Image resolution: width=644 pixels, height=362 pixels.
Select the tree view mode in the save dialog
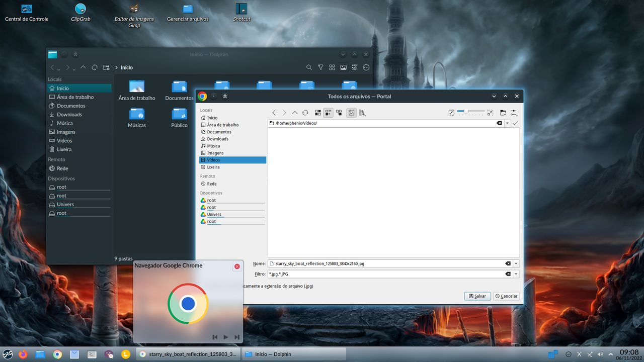(340, 113)
